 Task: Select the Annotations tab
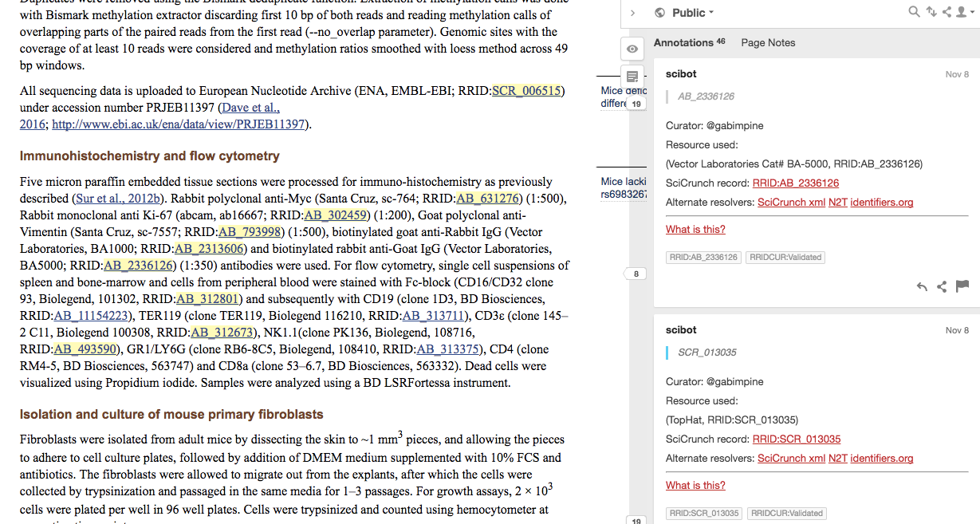(x=683, y=42)
